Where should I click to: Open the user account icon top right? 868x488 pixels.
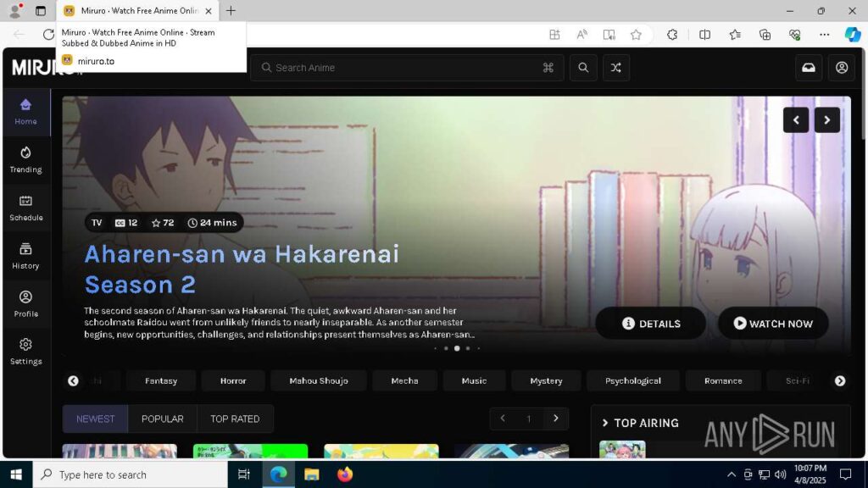coord(842,68)
